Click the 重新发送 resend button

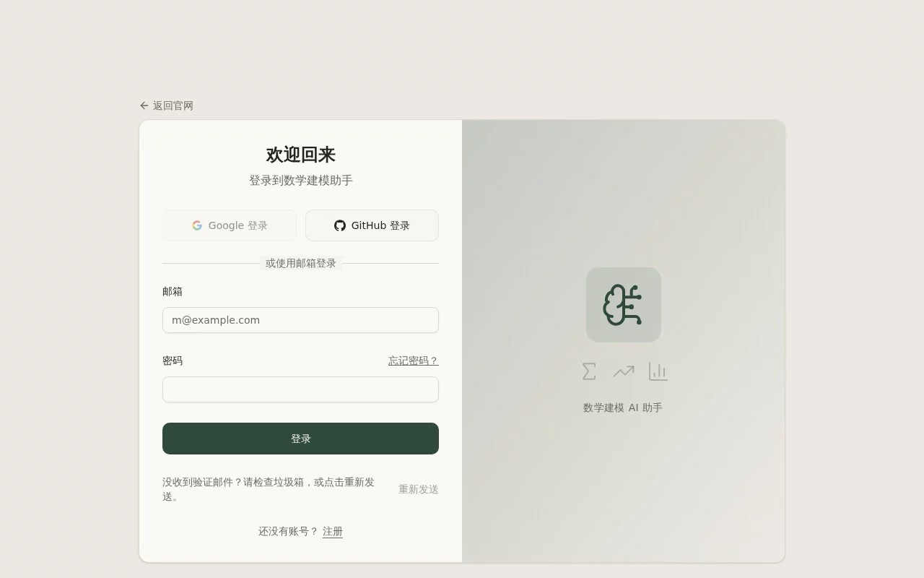pyautogui.click(x=419, y=489)
